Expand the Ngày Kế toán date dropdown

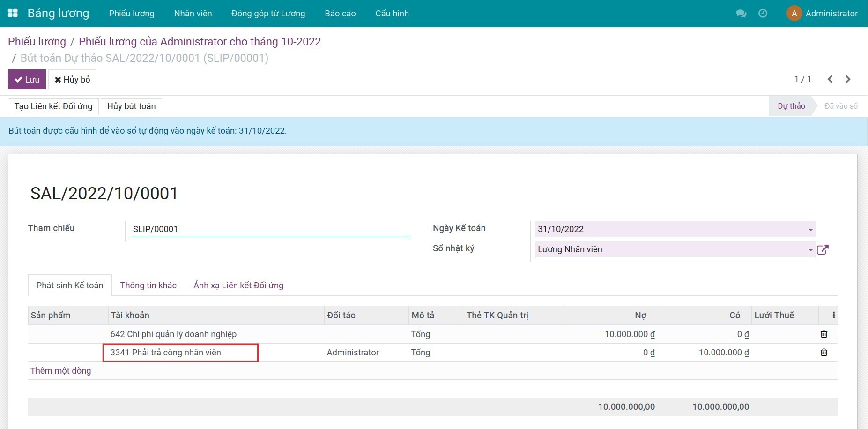pos(810,229)
